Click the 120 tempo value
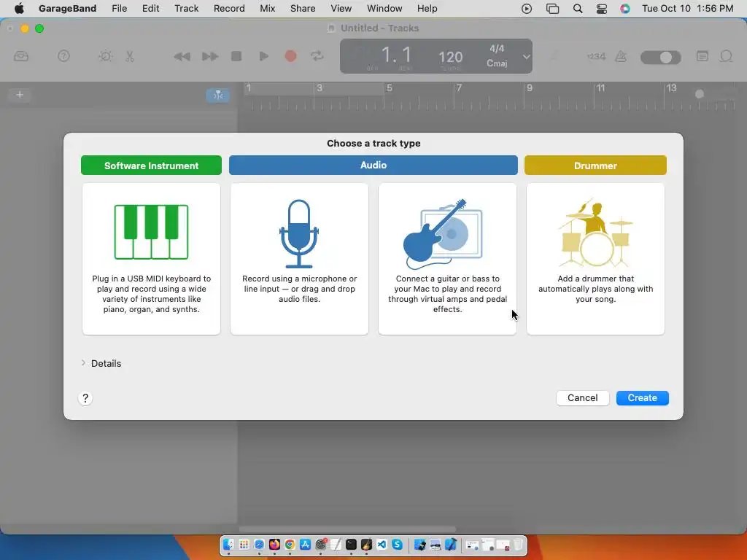 (450, 57)
